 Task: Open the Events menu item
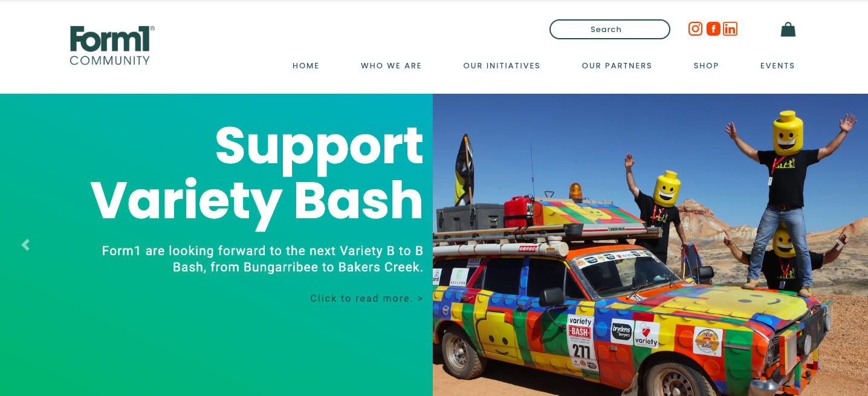click(x=777, y=66)
